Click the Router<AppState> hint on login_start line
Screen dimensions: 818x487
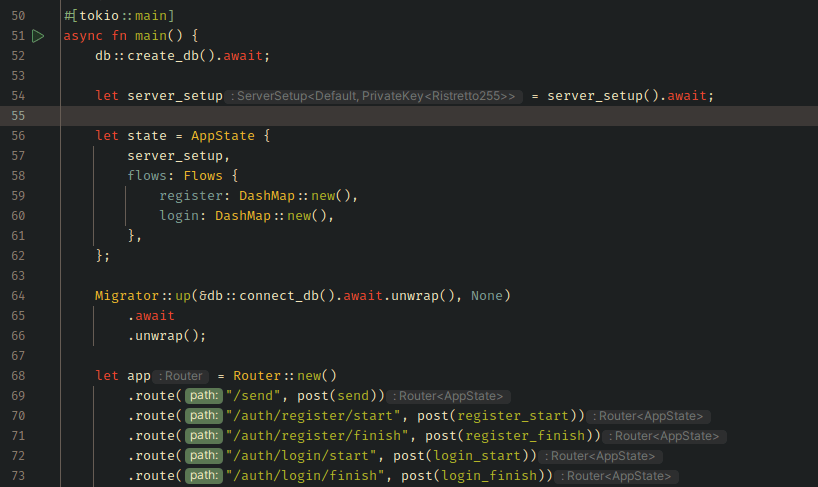pyautogui.click(x=600, y=456)
